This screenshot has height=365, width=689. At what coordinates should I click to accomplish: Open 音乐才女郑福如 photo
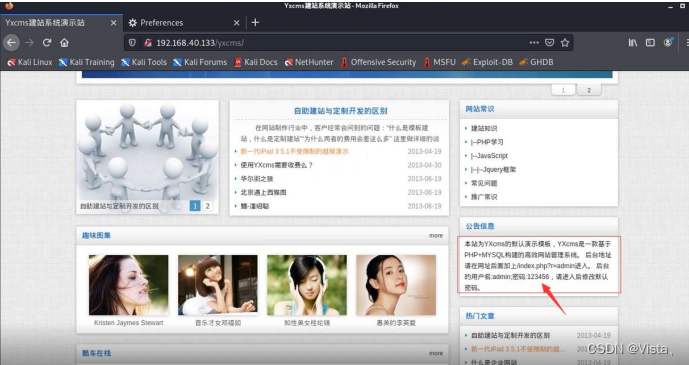218,285
